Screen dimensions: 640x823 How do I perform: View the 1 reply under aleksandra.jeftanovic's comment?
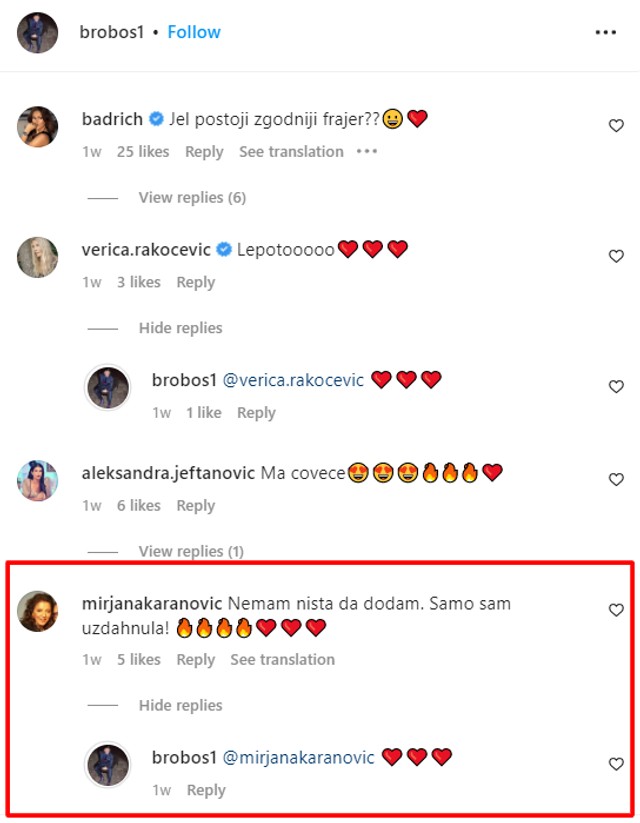coord(191,551)
